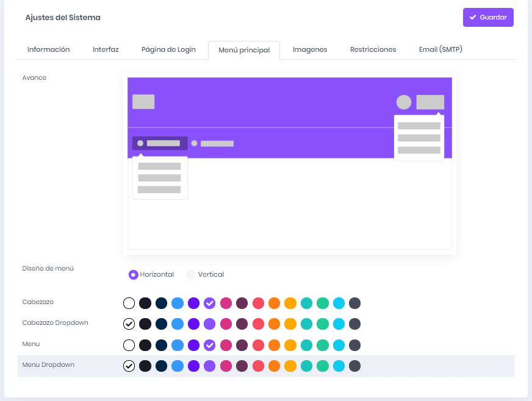Select the light blue swatch in Menu row

pos(177,346)
